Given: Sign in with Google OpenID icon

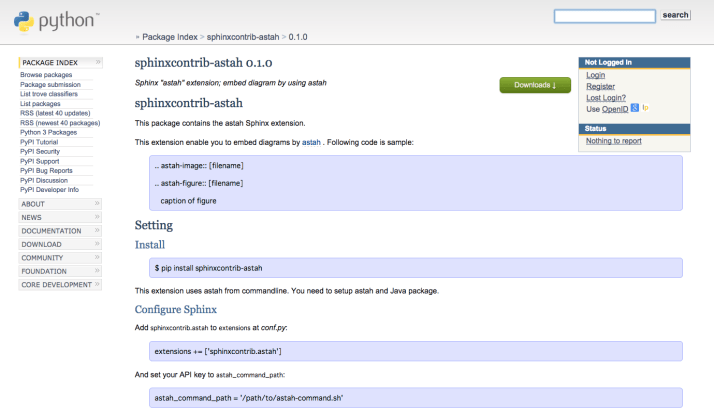Looking at the screenshot, I should click(x=634, y=108).
